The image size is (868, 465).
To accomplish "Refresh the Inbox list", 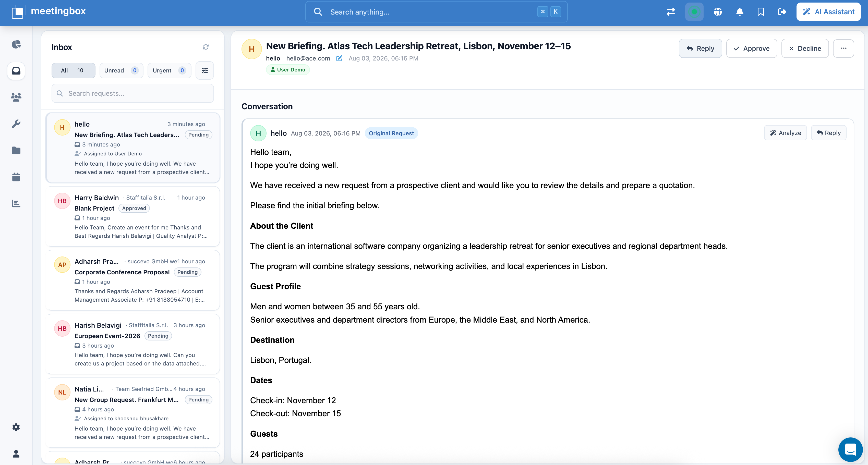I will tap(206, 47).
